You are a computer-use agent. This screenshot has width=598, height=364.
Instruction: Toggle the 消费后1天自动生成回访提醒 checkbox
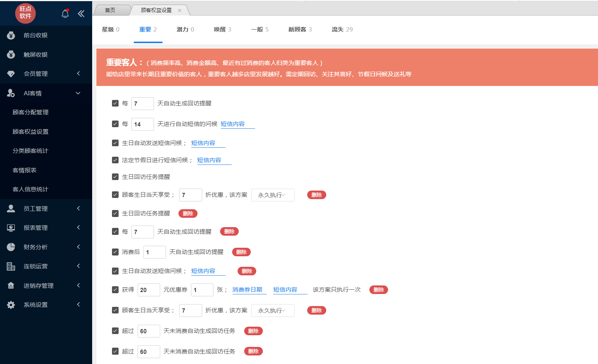115,252
